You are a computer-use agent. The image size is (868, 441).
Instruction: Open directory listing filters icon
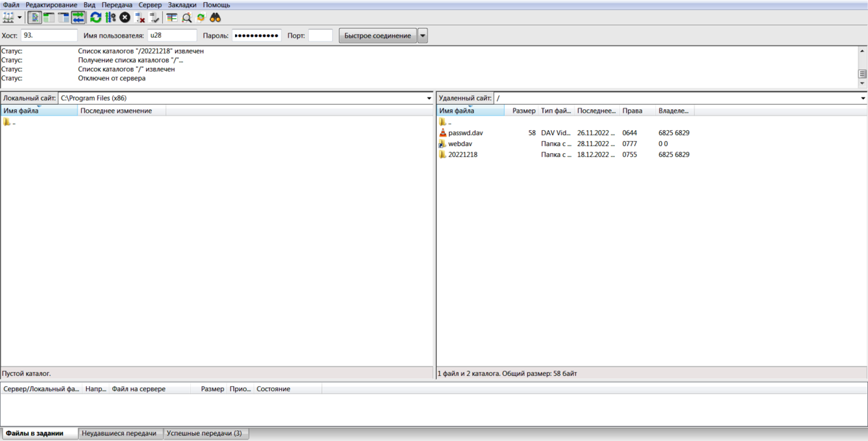[x=171, y=17]
